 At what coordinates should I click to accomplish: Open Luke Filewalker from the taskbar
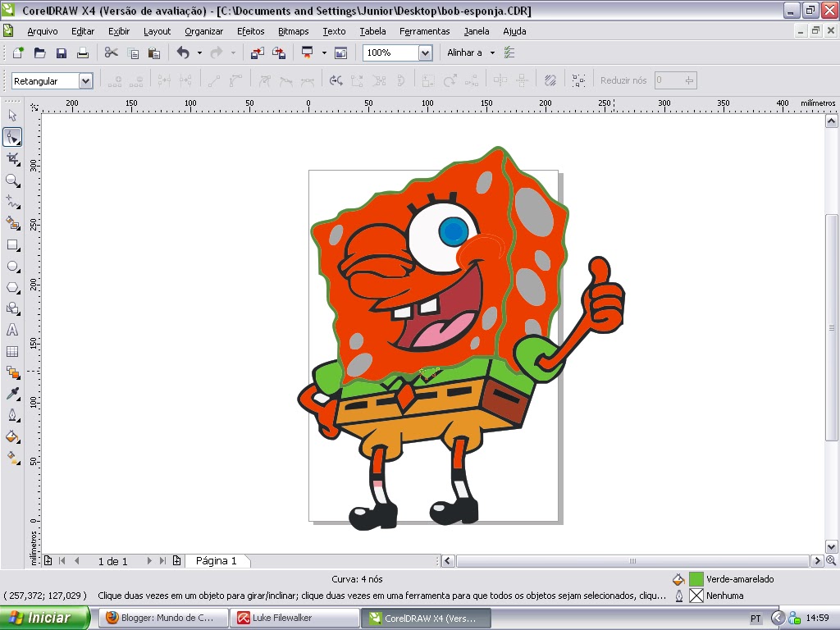[x=294, y=618]
